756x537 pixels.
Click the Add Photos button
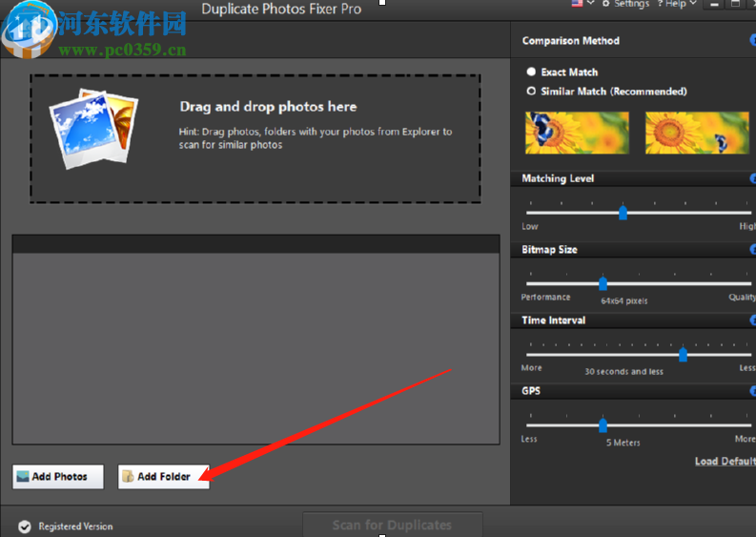pyautogui.click(x=58, y=477)
